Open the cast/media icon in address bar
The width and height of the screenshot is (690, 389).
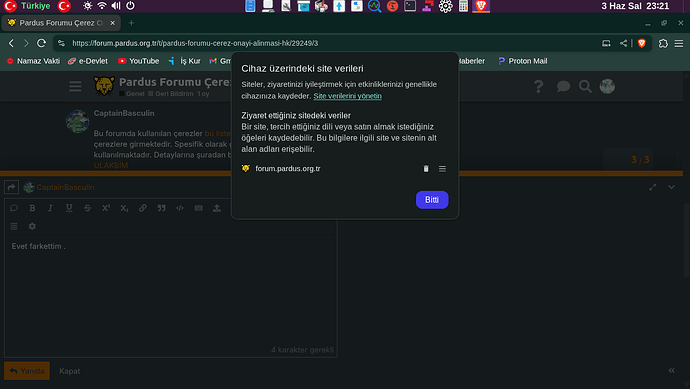point(606,43)
